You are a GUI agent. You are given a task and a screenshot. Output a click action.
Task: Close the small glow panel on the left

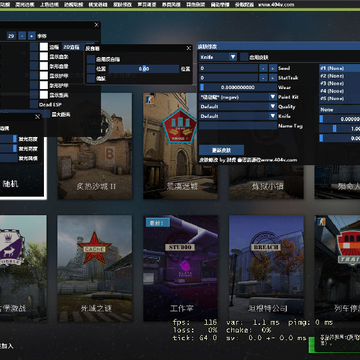(37, 116)
